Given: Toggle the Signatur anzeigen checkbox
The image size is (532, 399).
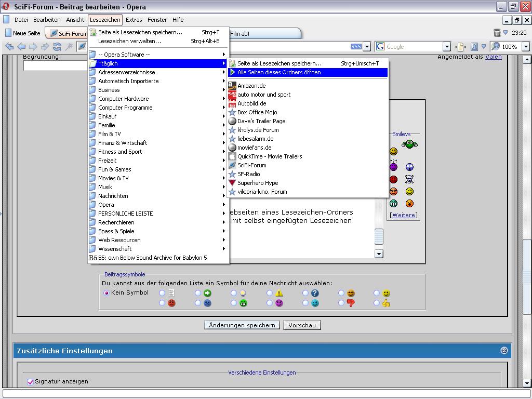Looking at the screenshot, I should (x=31, y=382).
